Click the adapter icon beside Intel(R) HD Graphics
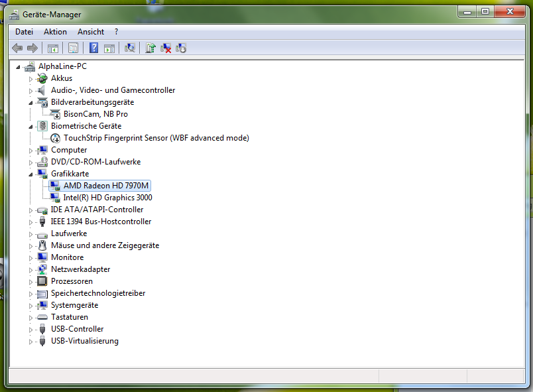 click(55, 198)
